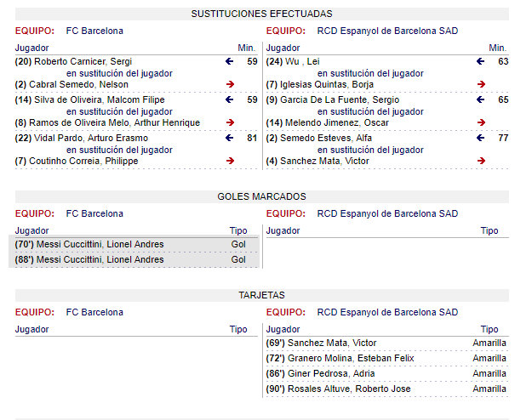Click red exit arrow beside Iglesias Quintas, Borja
This screenshot has width=532, height=420.
[482, 84]
